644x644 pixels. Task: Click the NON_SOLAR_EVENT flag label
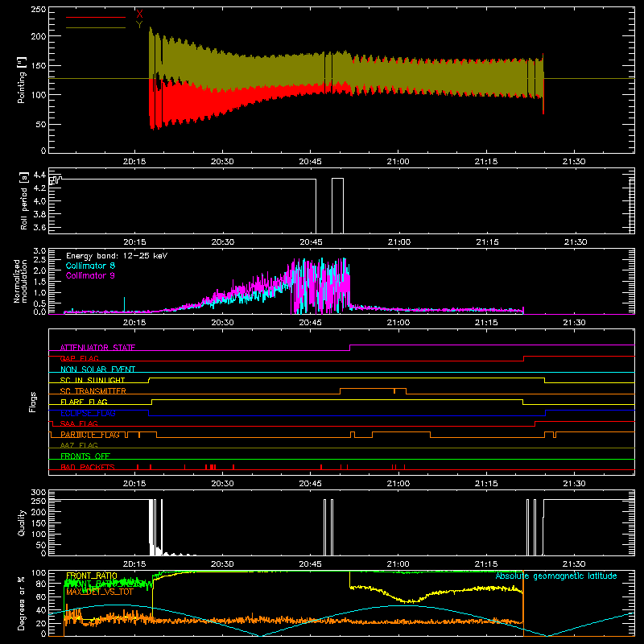[97, 369]
